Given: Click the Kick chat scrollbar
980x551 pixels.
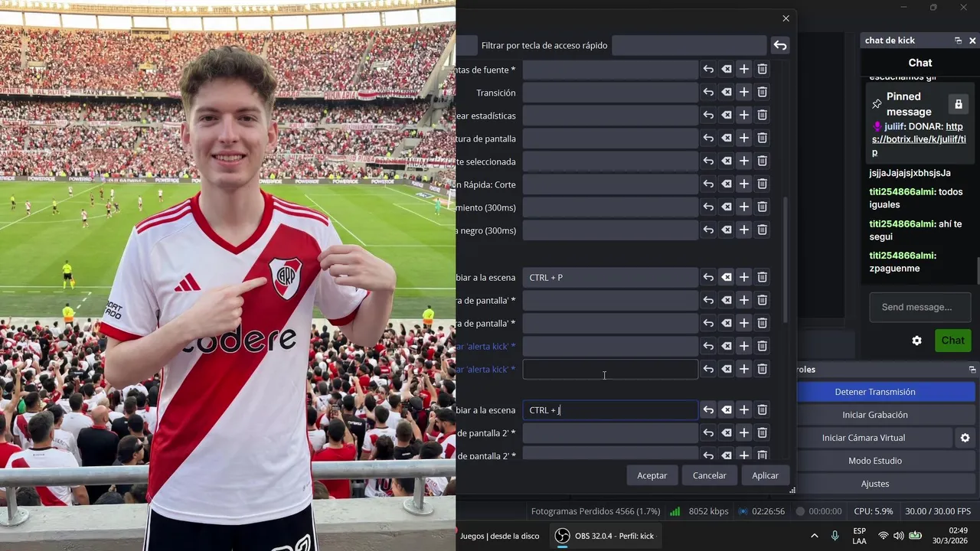Looking at the screenshot, I should coord(978,271).
